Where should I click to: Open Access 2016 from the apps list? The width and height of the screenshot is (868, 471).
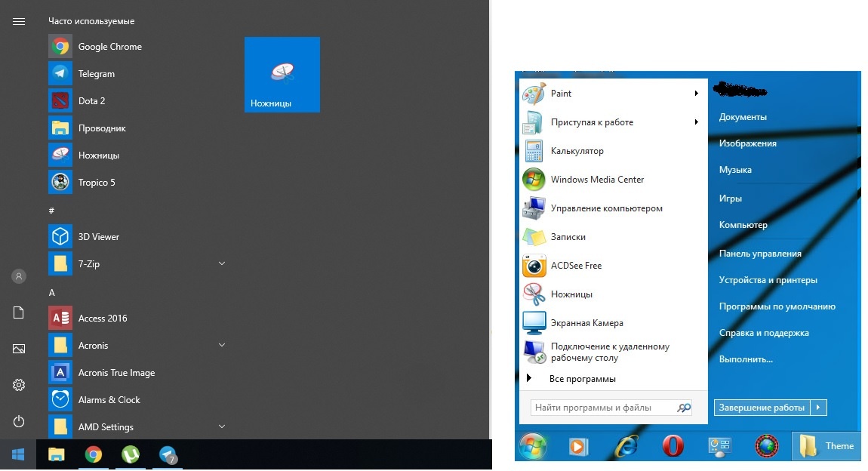coord(102,318)
